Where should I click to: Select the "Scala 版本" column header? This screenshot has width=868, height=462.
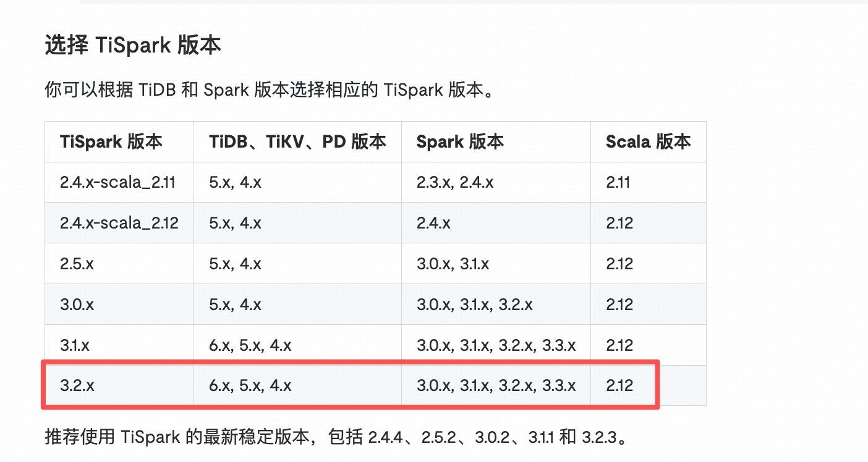click(648, 142)
